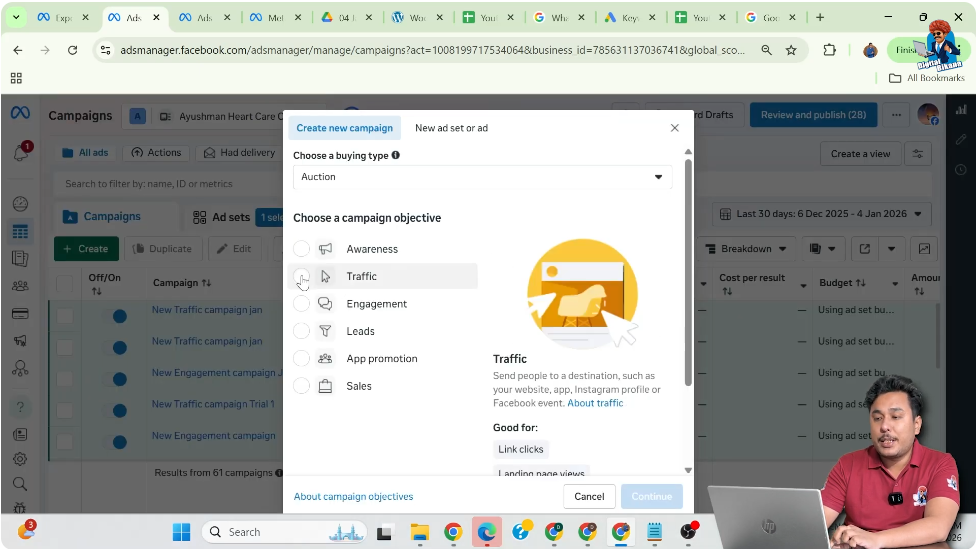Open File Explorer from taskbar
Image resolution: width=976 pixels, height=549 pixels.
point(420,532)
